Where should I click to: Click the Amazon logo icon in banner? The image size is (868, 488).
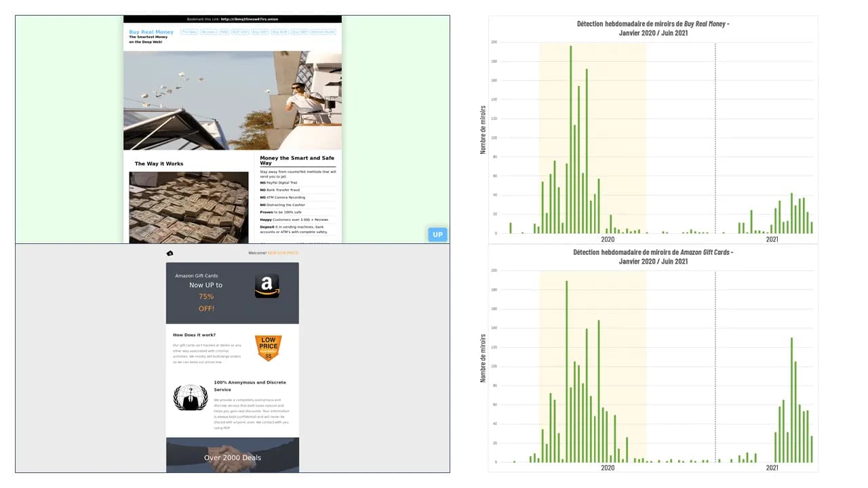tap(267, 286)
